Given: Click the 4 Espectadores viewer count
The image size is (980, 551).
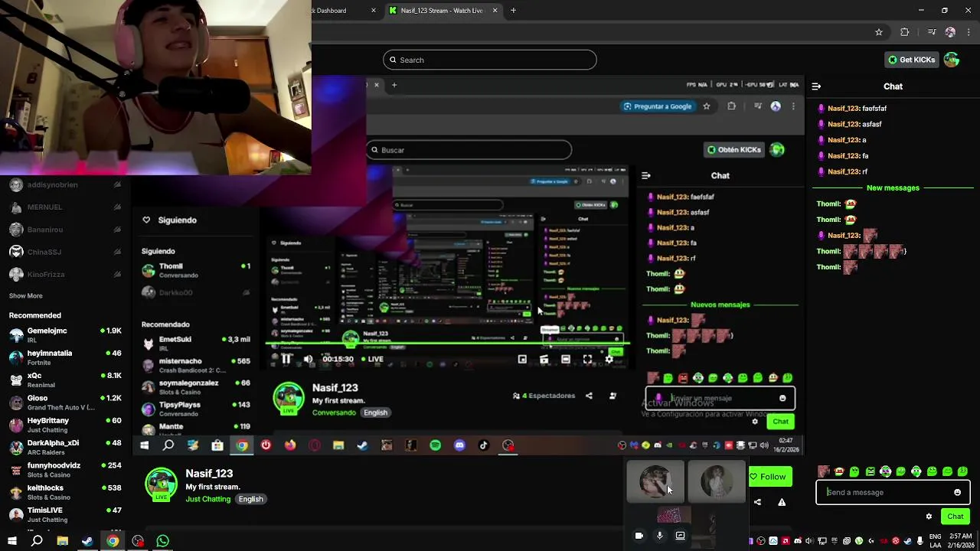Looking at the screenshot, I should tap(544, 396).
